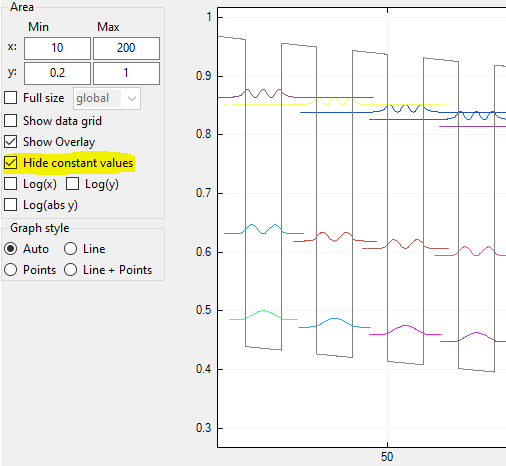Screen dimensions: 506x466
Task: Open the global dropdown list
Action: pos(107,98)
